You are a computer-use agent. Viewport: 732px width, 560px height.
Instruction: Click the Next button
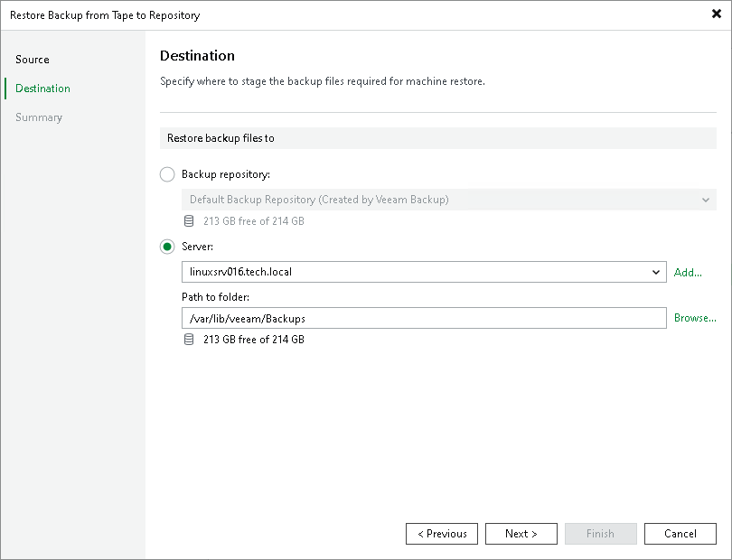pos(521,534)
